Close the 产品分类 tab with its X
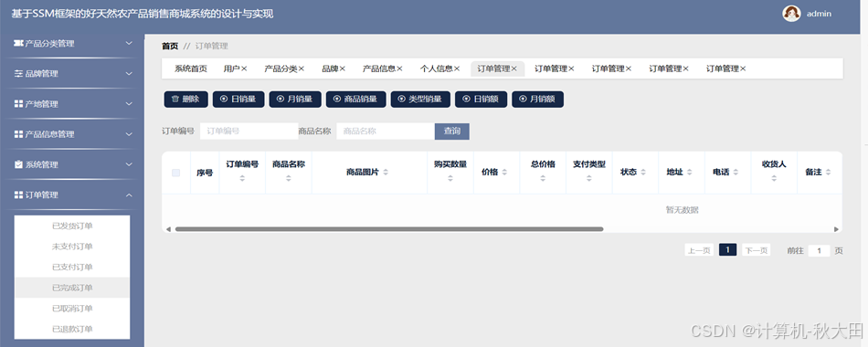Image resolution: width=868 pixels, height=347 pixels. pos(302,68)
